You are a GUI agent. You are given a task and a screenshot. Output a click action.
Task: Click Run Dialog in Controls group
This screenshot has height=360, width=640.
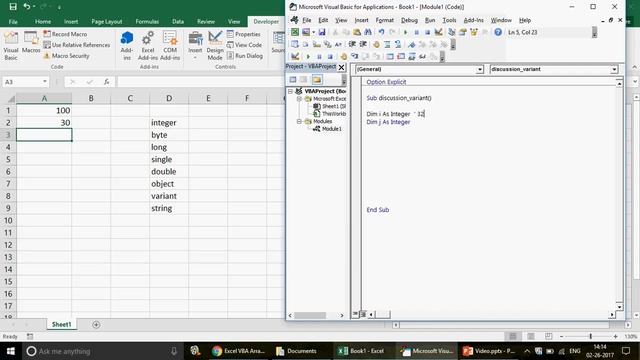245,56
